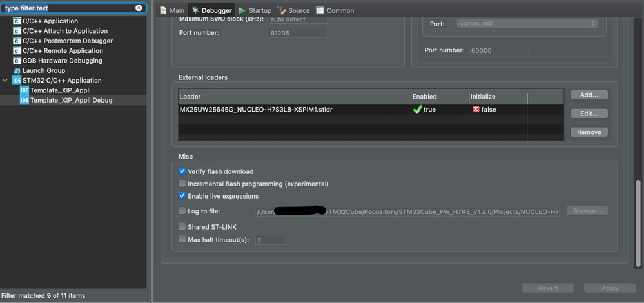Click the Enabled column header

[440, 97]
